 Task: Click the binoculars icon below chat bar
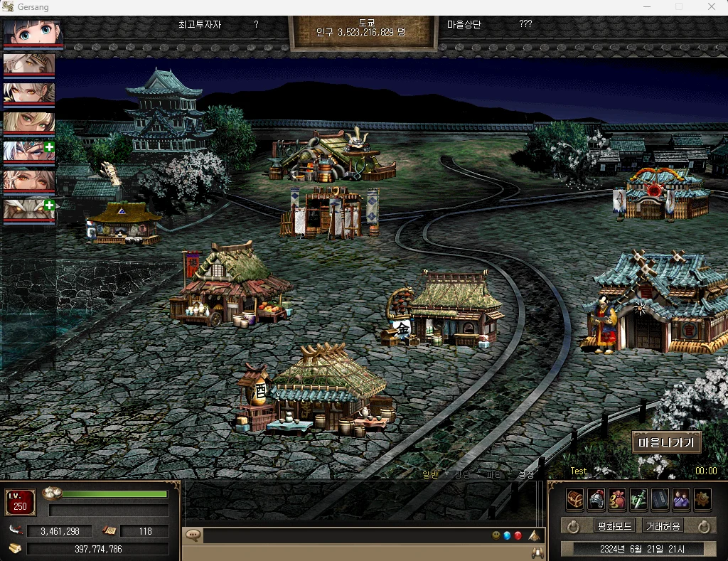point(537,552)
